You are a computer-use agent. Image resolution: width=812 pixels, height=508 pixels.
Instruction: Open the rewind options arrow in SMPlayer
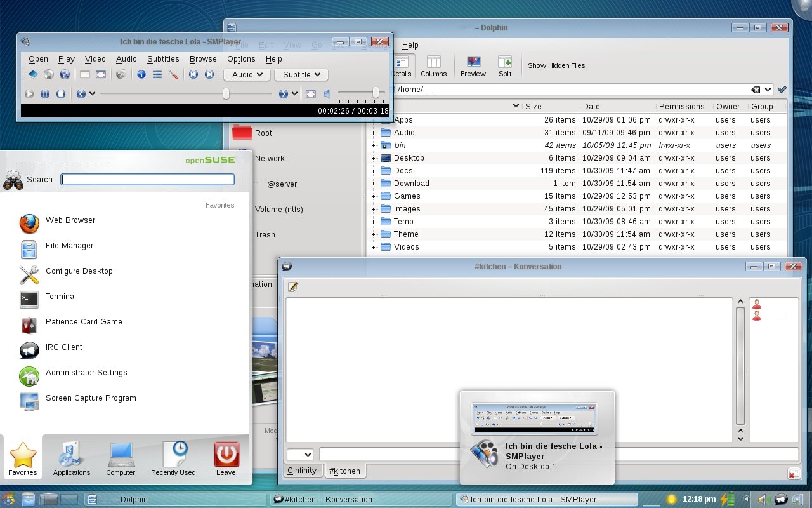pyautogui.click(x=93, y=94)
